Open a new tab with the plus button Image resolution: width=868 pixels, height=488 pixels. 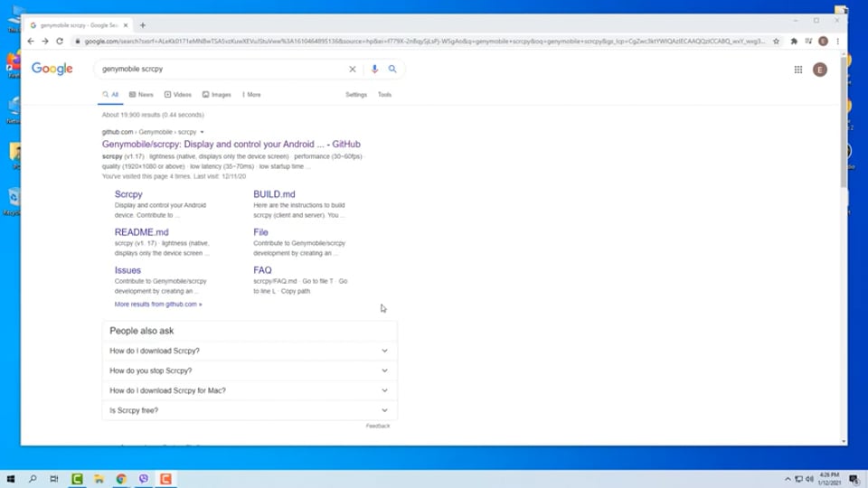(143, 25)
